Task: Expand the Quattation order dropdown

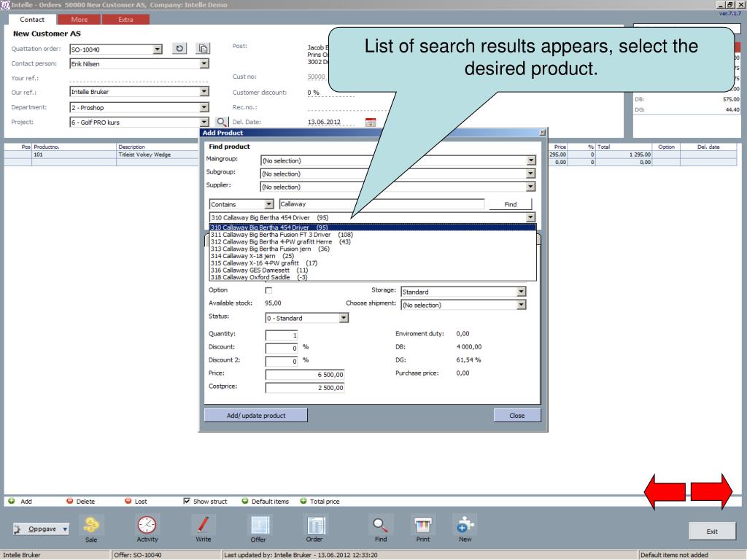Action: tap(158, 49)
